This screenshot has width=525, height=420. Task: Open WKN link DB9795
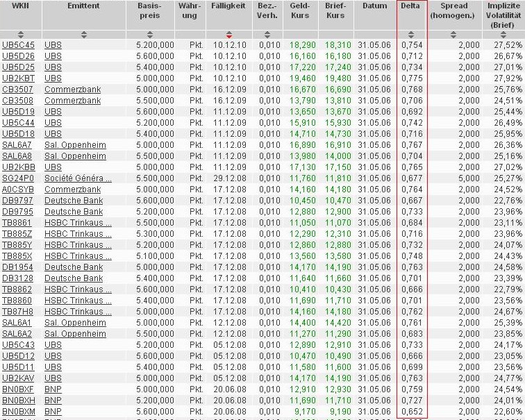point(18,212)
